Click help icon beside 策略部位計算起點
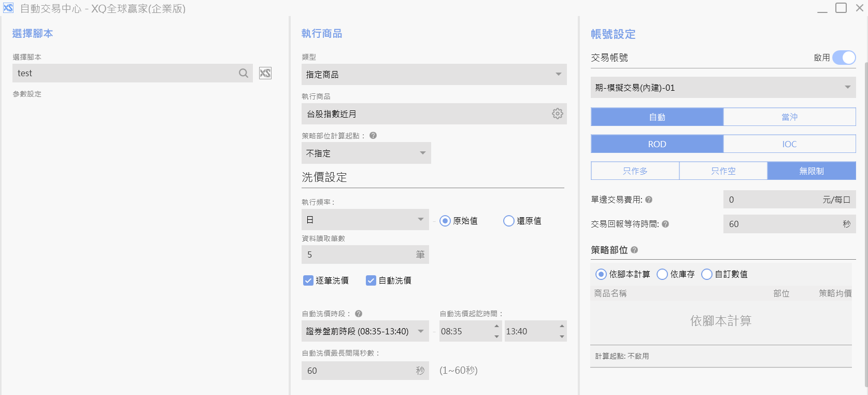Screen dimensions: 868x395 pos(373,135)
